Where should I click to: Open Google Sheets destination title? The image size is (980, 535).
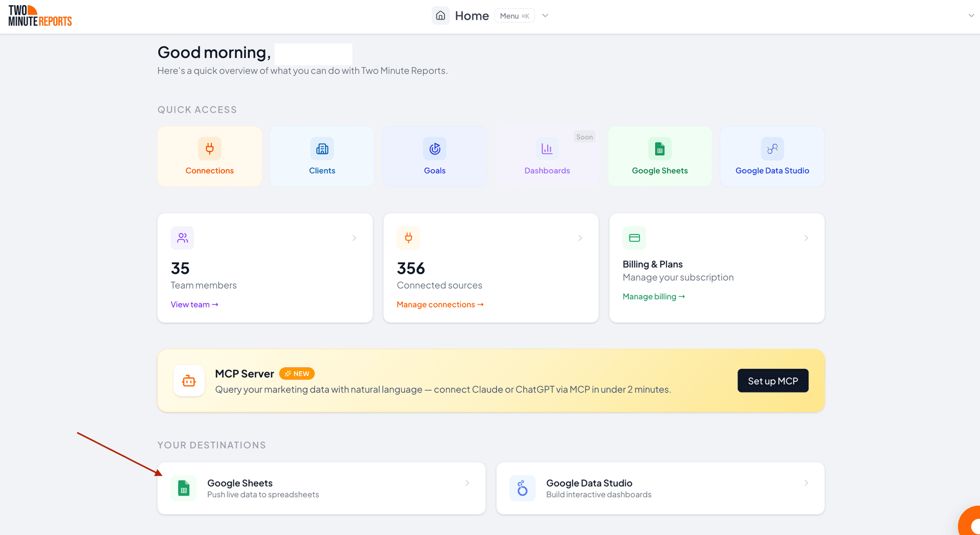[x=240, y=483]
